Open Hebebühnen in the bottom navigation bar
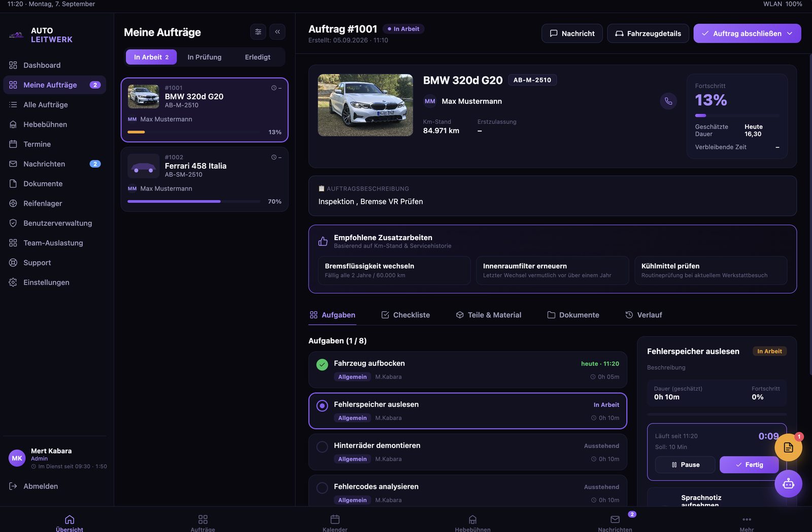812x532 pixels. [x=472, y=522]
